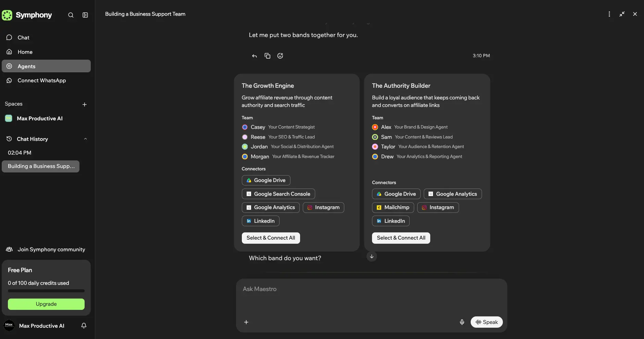The image size is (644, 339).
Task: Click Select & Connect All for The Growth Engine
Action: point(271,238)
